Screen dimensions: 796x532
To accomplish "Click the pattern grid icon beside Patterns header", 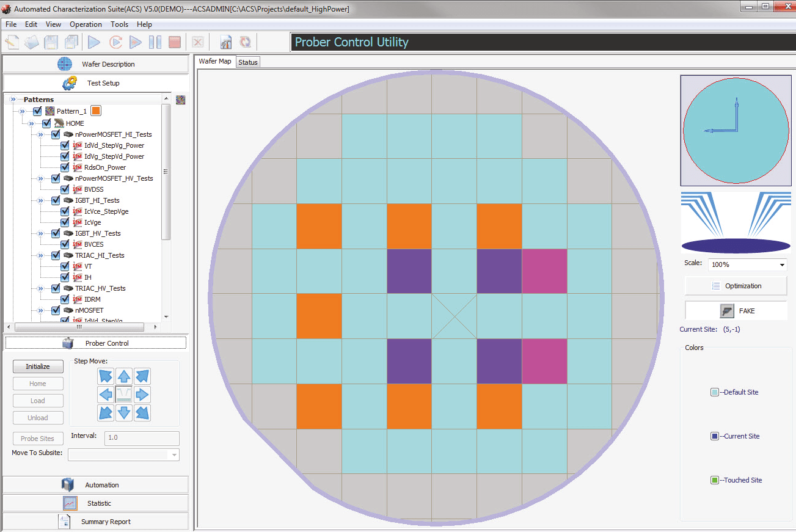I will coord(180,100).
